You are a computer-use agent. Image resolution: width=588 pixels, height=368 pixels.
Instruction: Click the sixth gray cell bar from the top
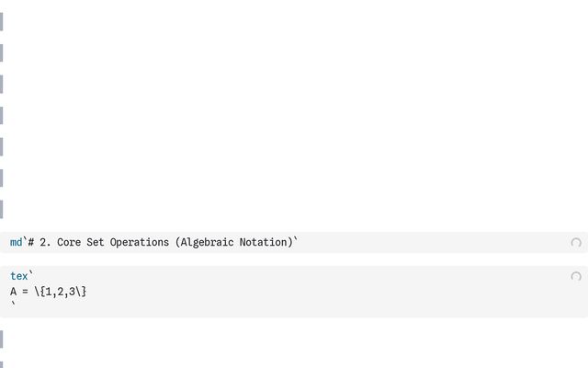point(2,178)
